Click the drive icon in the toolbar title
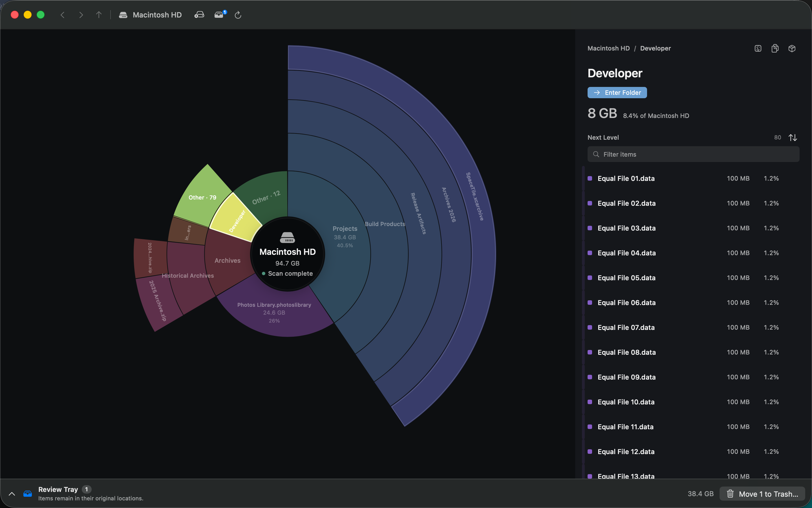 tap(123, 15)
